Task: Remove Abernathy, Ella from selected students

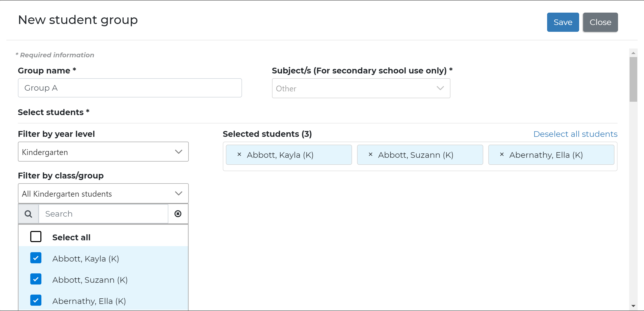Action: [x=502, y=154]
